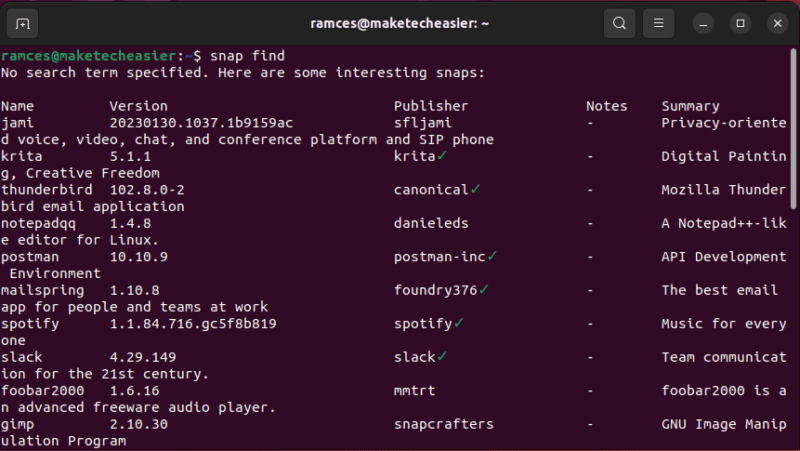800x451 pixels.
Task: Click the notepadqq snap name
Action: (38, 223)
